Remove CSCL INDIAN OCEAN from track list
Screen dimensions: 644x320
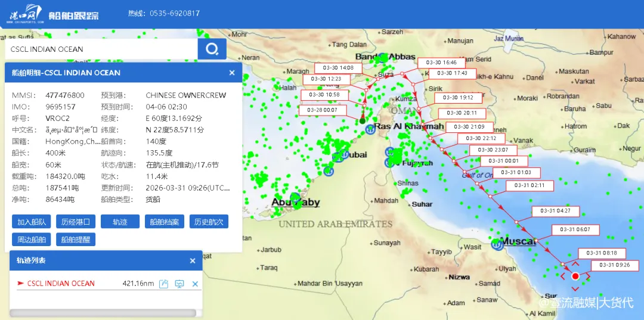[x=195, y=284]
